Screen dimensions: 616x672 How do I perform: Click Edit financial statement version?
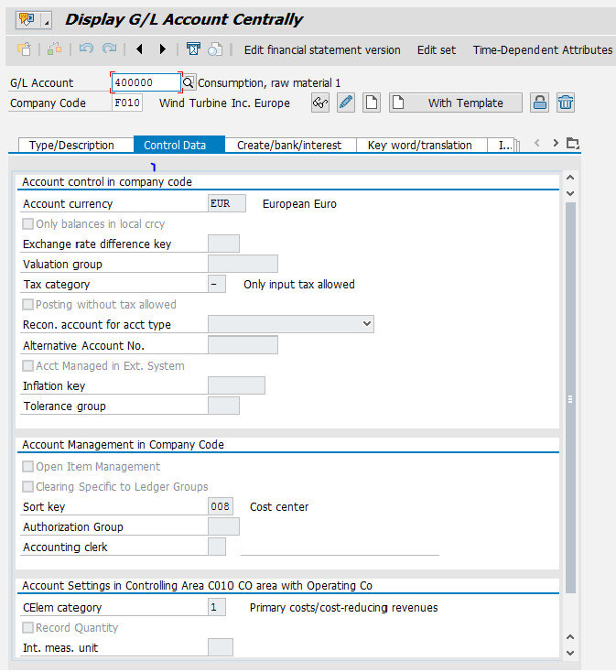[322, 49]
